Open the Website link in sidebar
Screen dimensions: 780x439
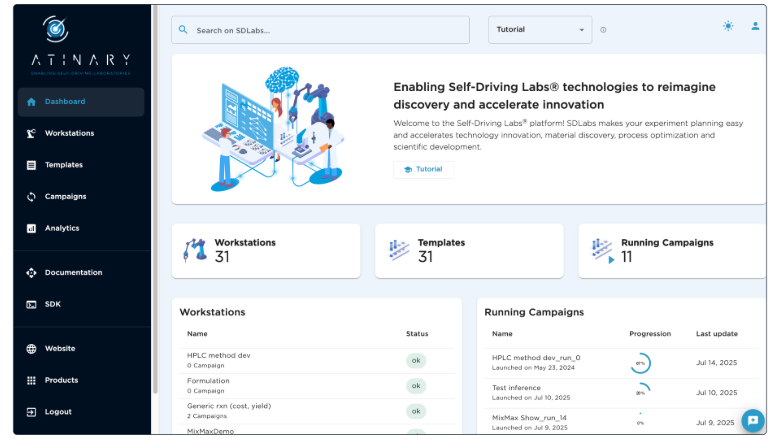coord(81,349)
